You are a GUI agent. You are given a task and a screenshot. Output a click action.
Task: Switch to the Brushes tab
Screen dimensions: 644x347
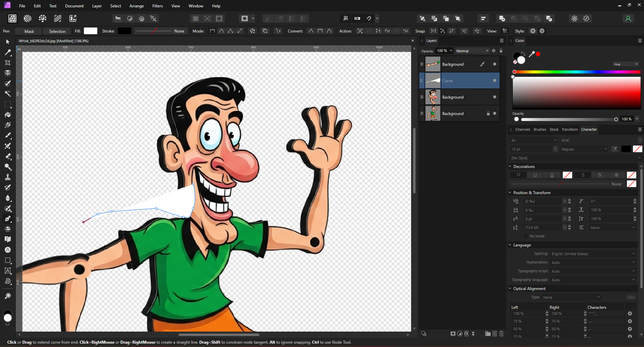coord(540,129)
